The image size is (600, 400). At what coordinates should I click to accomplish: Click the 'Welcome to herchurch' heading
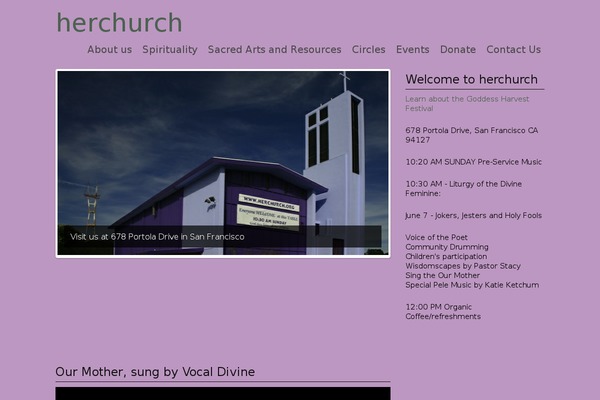point(471,80)
